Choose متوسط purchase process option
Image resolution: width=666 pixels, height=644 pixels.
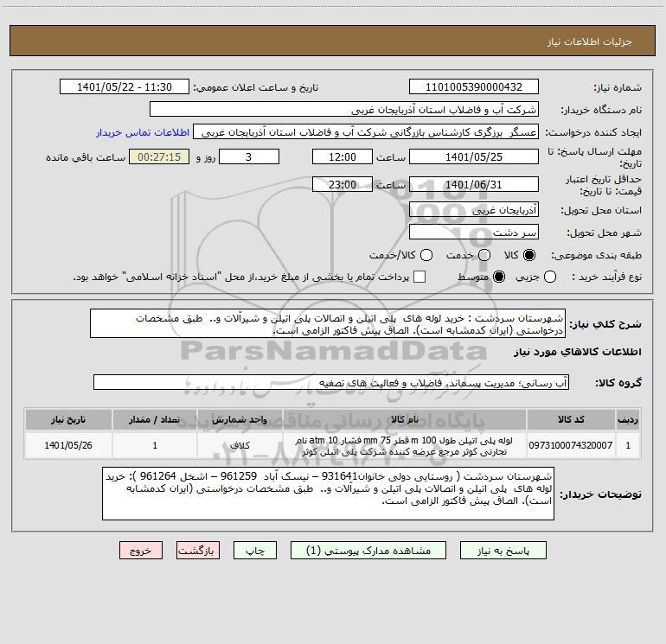click(x=499, y=277)
